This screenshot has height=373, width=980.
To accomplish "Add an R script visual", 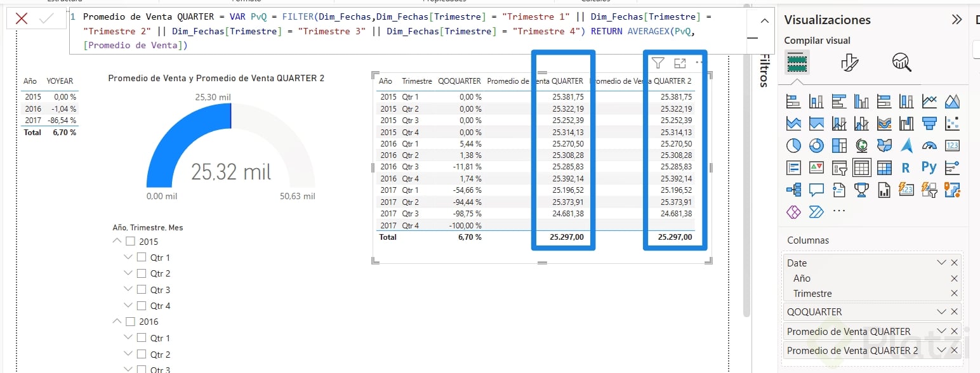I will coord(906,168).
